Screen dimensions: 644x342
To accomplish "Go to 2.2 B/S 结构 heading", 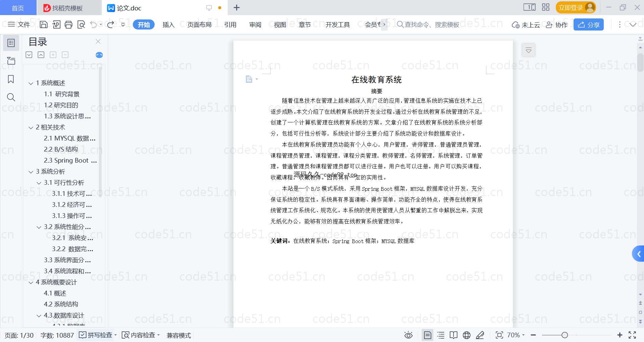I will 61,150.
